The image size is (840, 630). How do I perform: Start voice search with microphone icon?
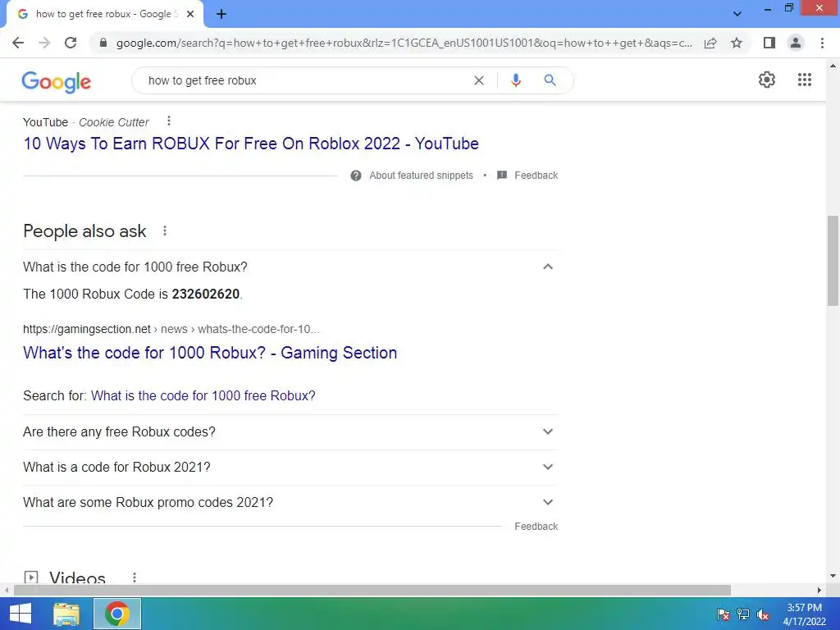(x=515, y=80)
